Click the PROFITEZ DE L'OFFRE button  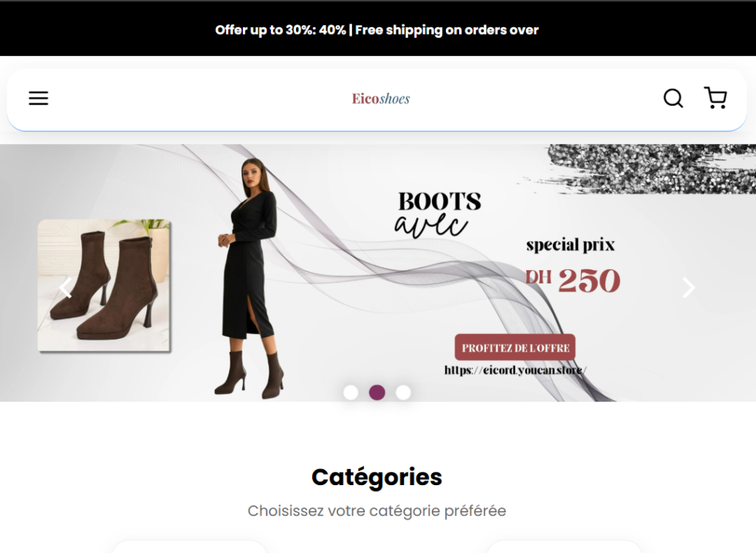click(x=515, y=348)
